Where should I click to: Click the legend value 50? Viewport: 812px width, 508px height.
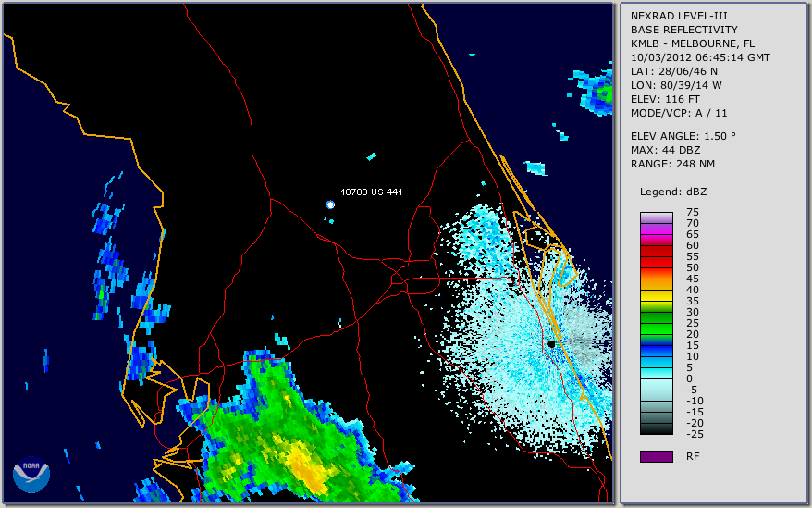click(x=693, y=267)
